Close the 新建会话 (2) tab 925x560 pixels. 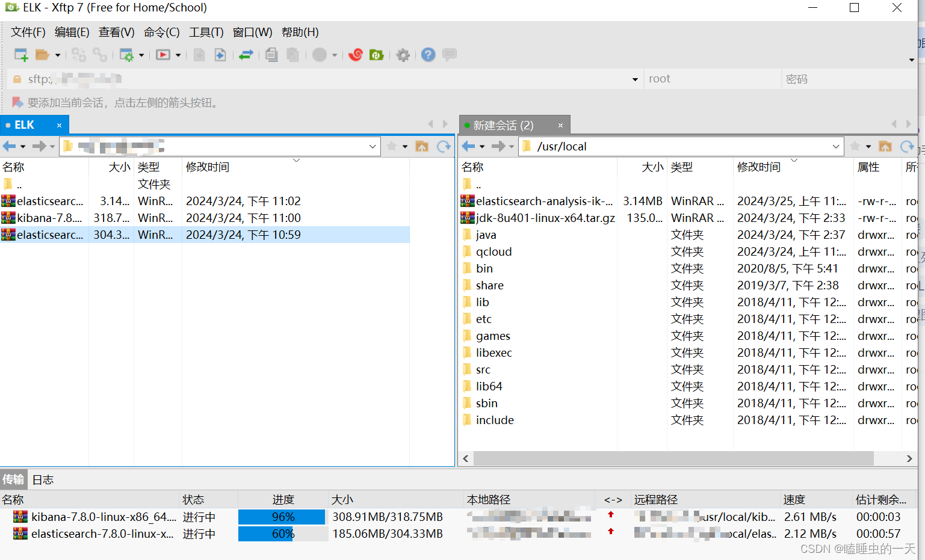560,125
